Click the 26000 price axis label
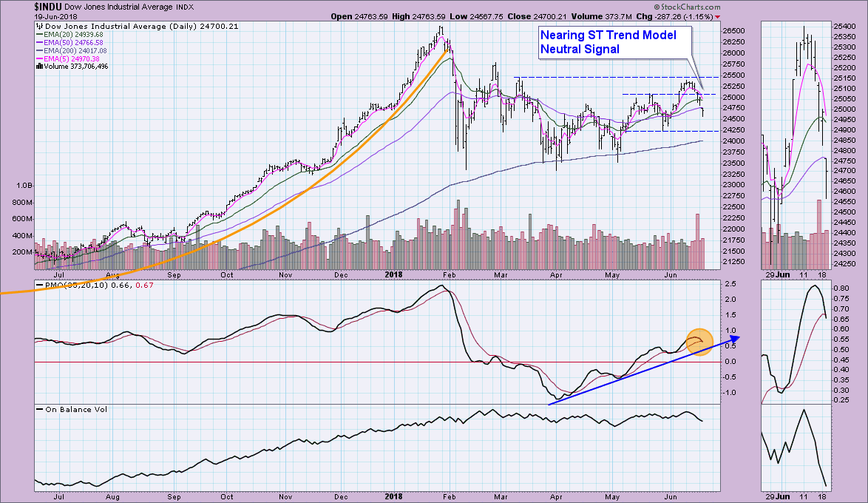 [733, 53]
